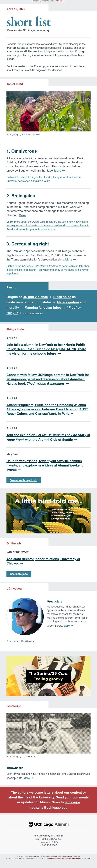This screenshot has height=868, width=97.
Task: Open the 'US gun violence' story link
Action: click(35, 297)
